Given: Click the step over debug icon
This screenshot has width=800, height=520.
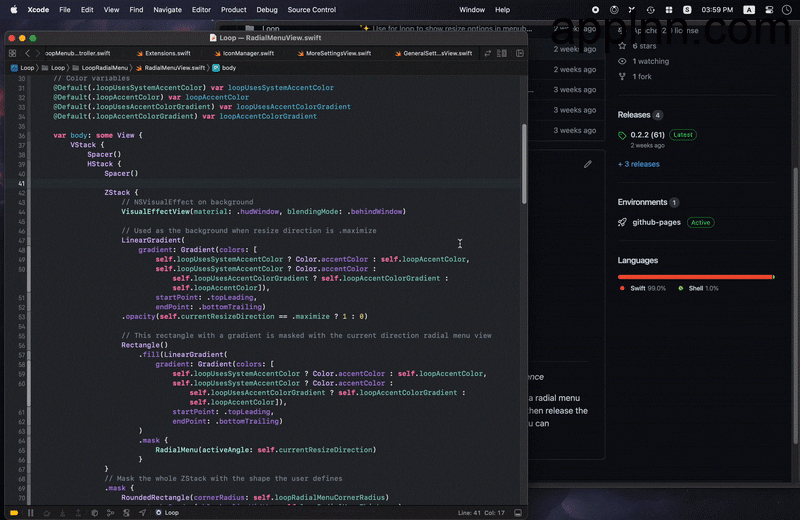Looking at the screenshot, I should point(46,512).
